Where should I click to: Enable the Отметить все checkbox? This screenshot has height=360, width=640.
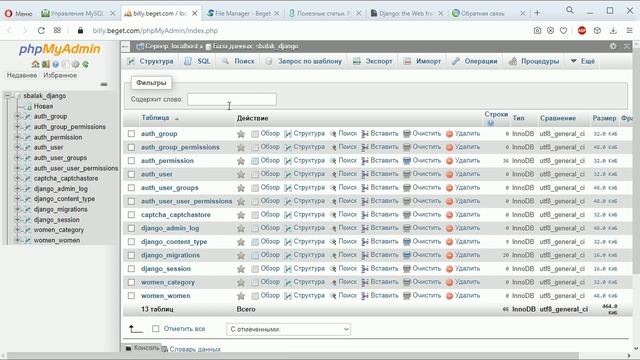(156, 329)
